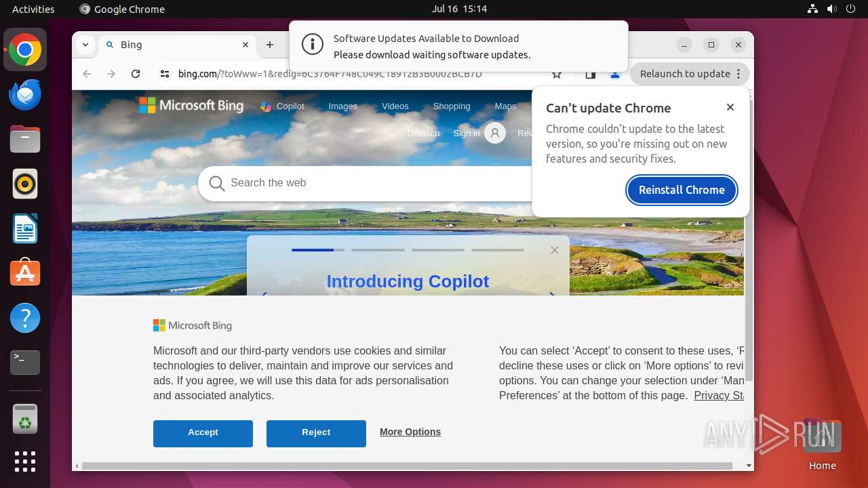Viewport: 868px width, 488px height.
Task: Open a new tab with plus button
Action: [270, 45]
